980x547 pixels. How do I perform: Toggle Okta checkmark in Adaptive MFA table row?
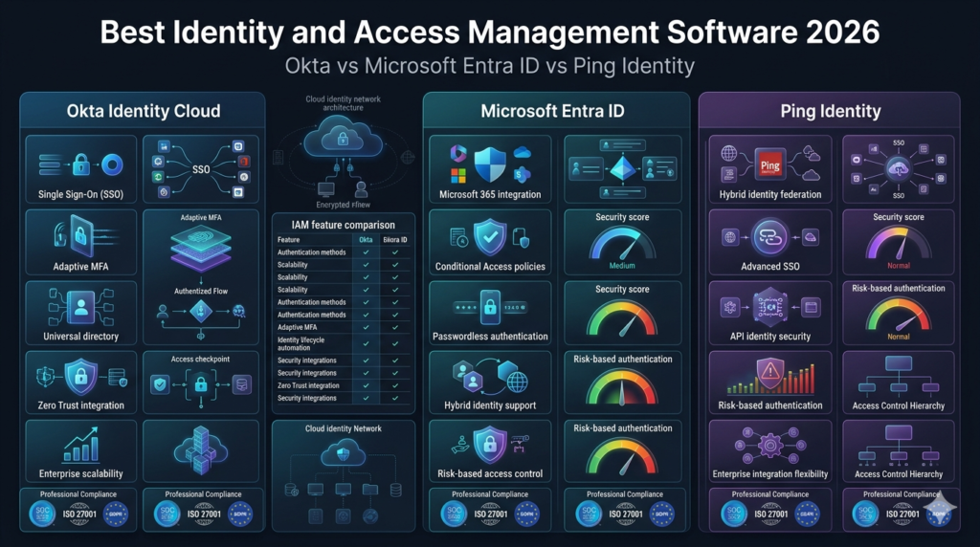366,327
